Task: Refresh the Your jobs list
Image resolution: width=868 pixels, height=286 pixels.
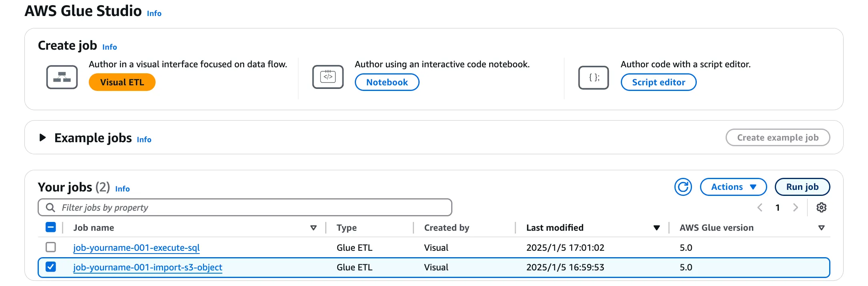Action: click(683, 187)
